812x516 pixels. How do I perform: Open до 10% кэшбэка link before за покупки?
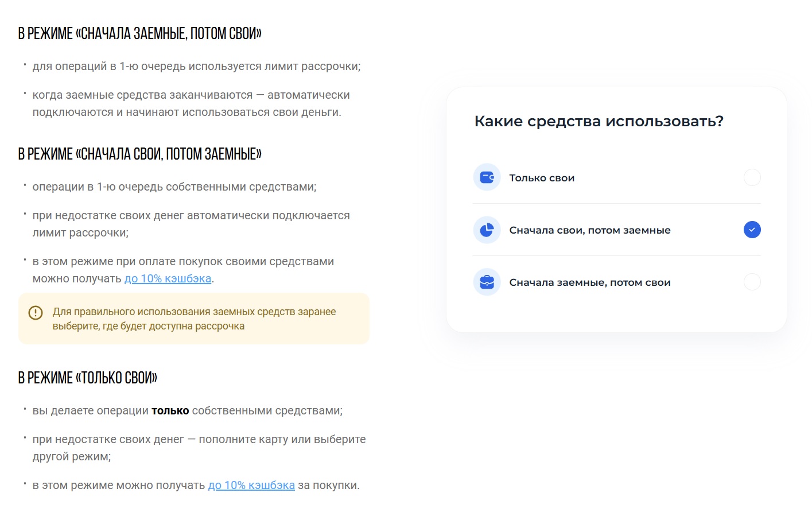[251, 485]
